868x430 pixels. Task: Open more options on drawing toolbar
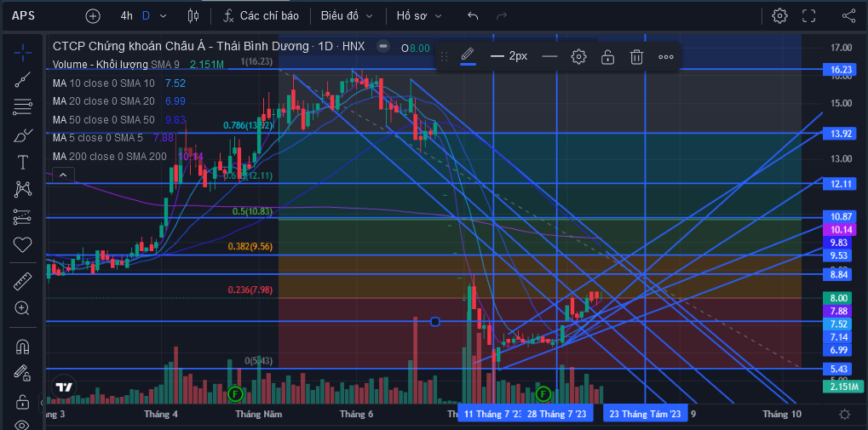tap(665, 56)
